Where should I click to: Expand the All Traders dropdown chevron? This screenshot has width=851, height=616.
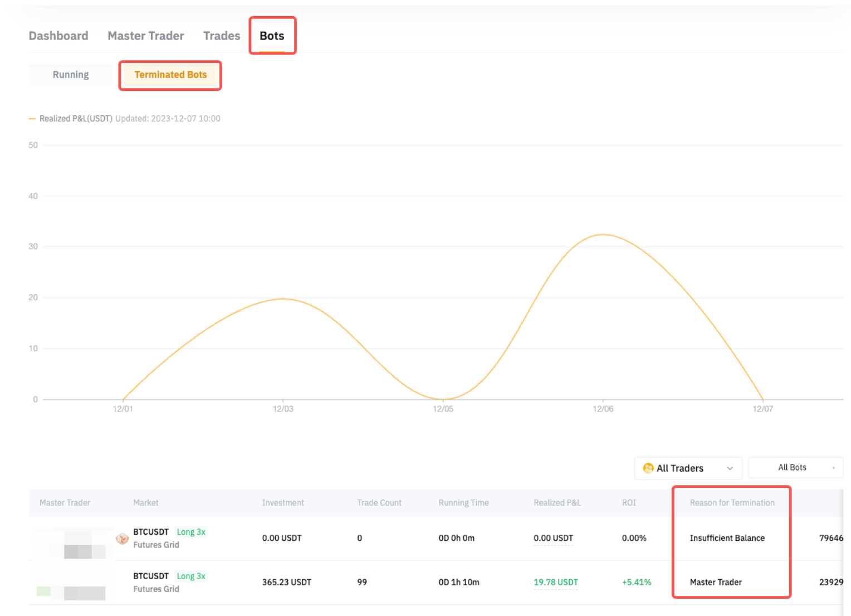click(730, 468)
